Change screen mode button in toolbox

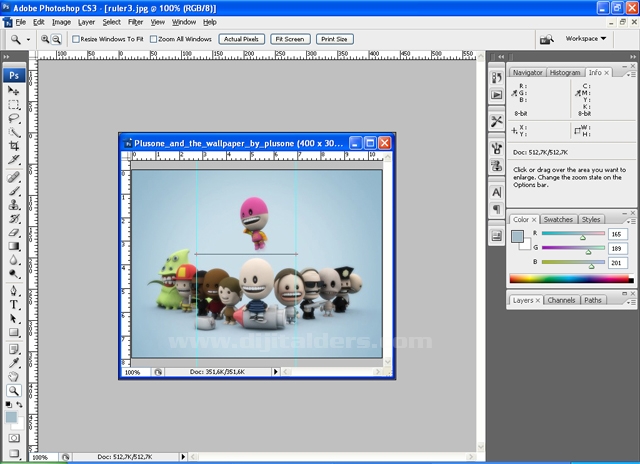coord(14,453)
